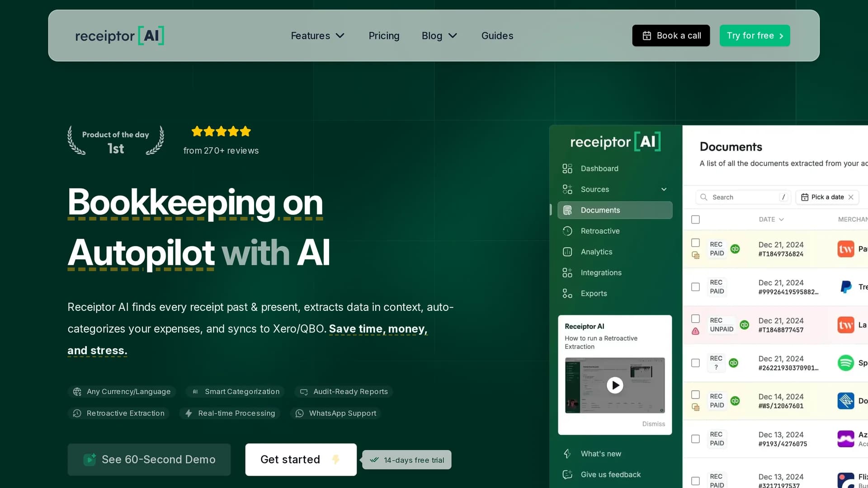Click the Get started button
Screen dimensions: 868x488
301,460
